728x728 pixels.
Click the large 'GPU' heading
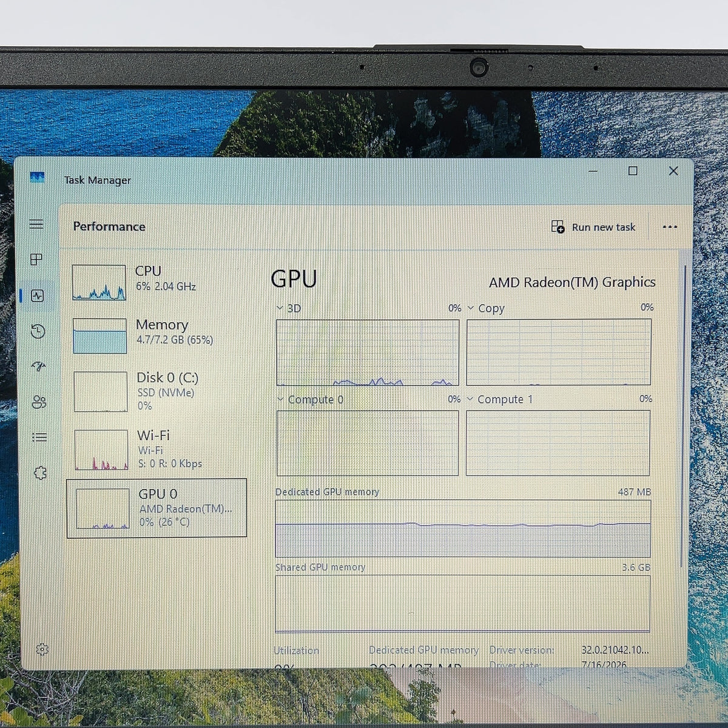tap(294, 279)
